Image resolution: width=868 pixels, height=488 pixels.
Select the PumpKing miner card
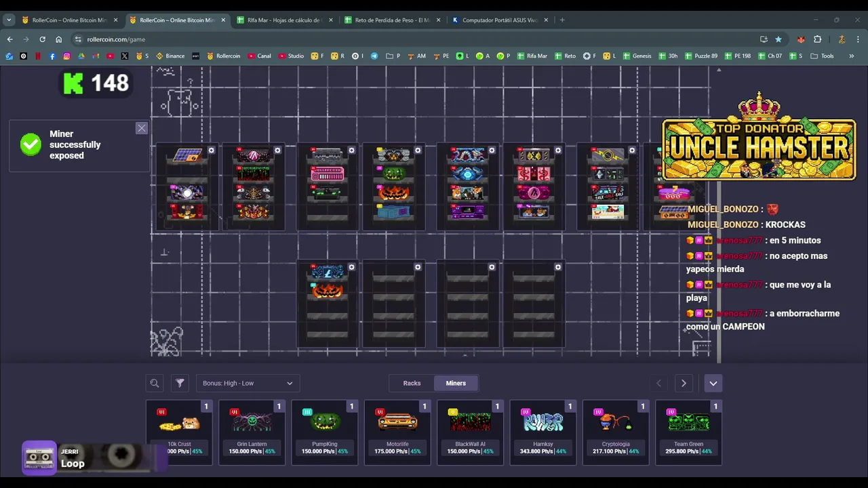click(325, 432)
